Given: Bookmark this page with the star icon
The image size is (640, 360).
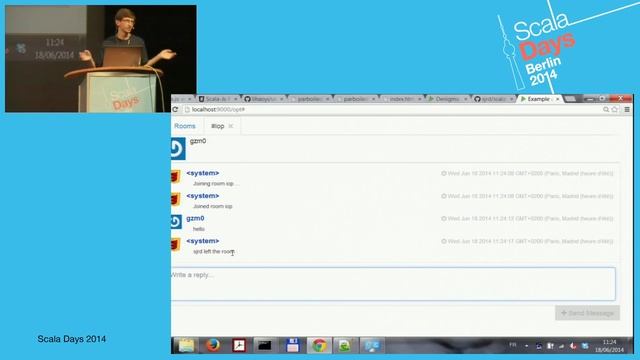Looking at the screenshot, I should click(614, 109).
